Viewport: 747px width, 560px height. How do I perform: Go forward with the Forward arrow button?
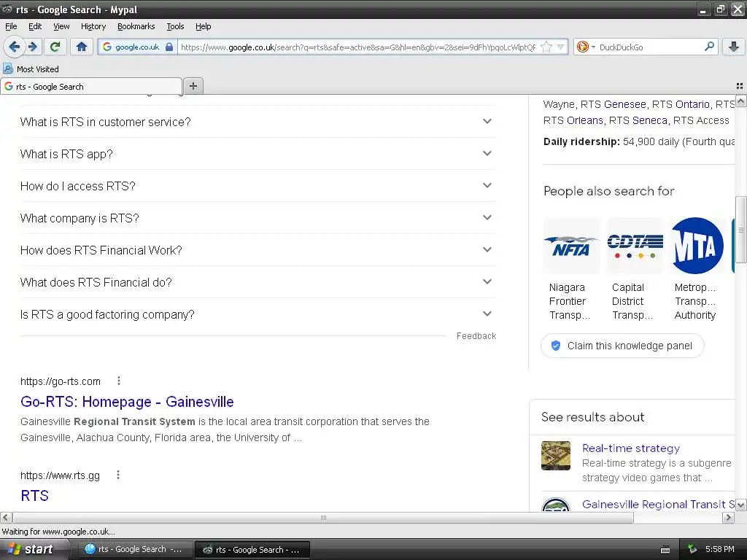[33, 47]
